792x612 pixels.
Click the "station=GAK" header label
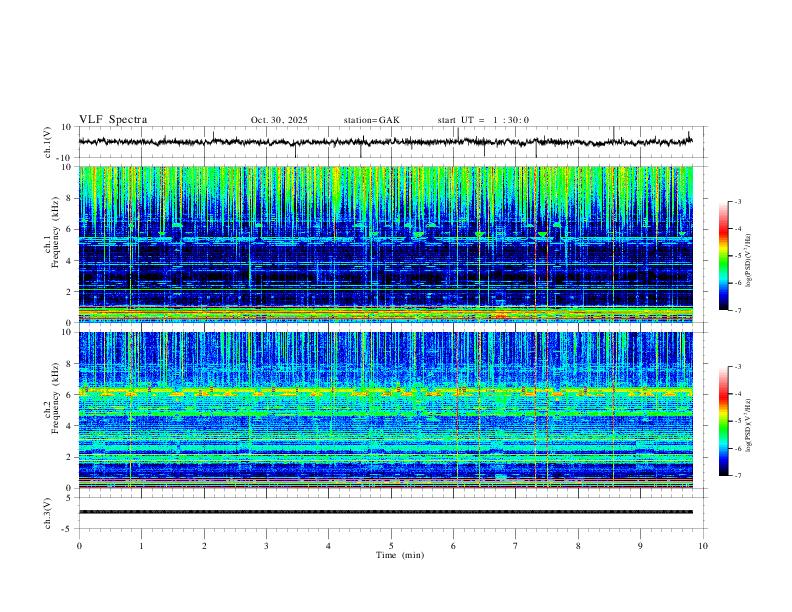pos(371,120)
